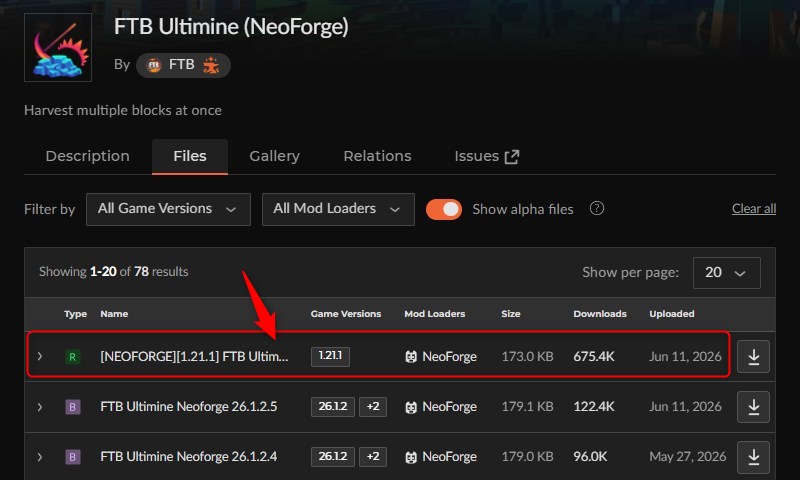Click the NeoForge loader icon in the 26.1.2.4 row
The image size is (800, 480).
point(411,457)
